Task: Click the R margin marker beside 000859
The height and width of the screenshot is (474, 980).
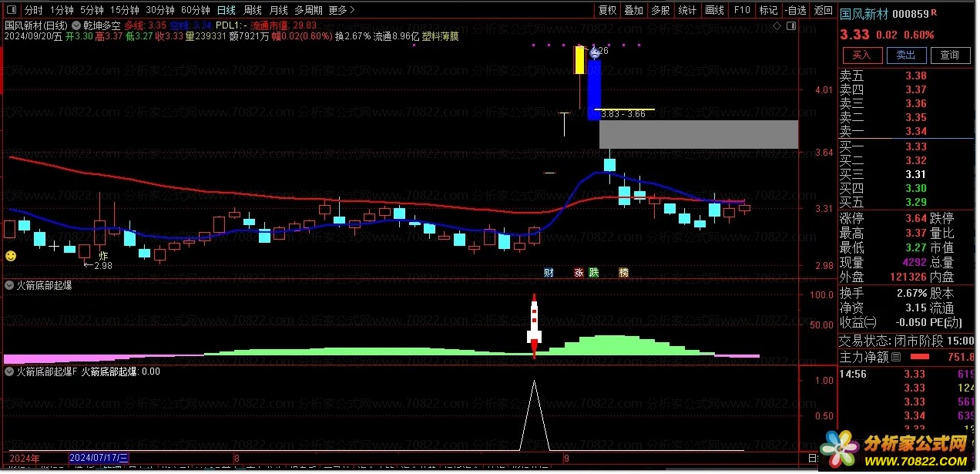Action: pyautogui.click(x=934, y=12)
